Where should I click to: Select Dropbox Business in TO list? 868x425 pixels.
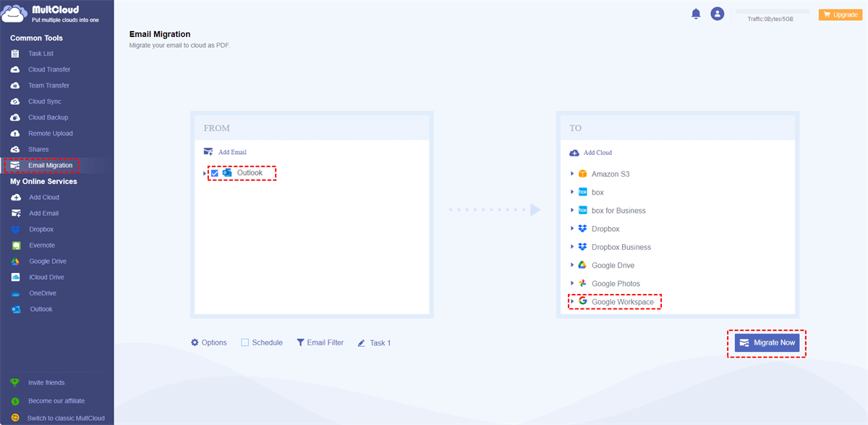click(621, 247)
